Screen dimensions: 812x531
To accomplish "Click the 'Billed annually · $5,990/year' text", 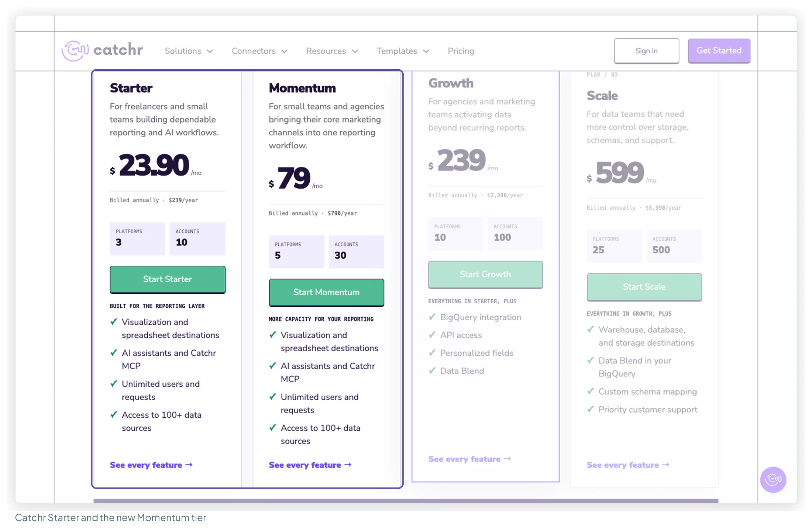I will coord(634,208).
